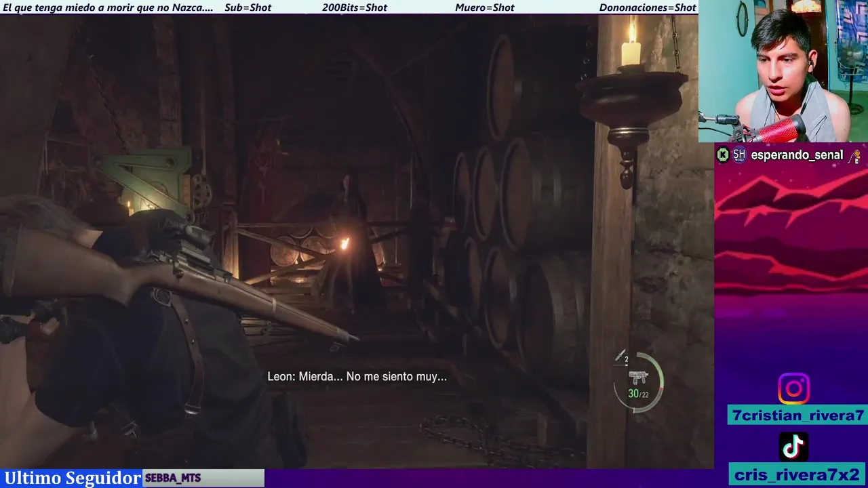Click the green Kick badge icon
Screen dimensions: 868x488
723,155
